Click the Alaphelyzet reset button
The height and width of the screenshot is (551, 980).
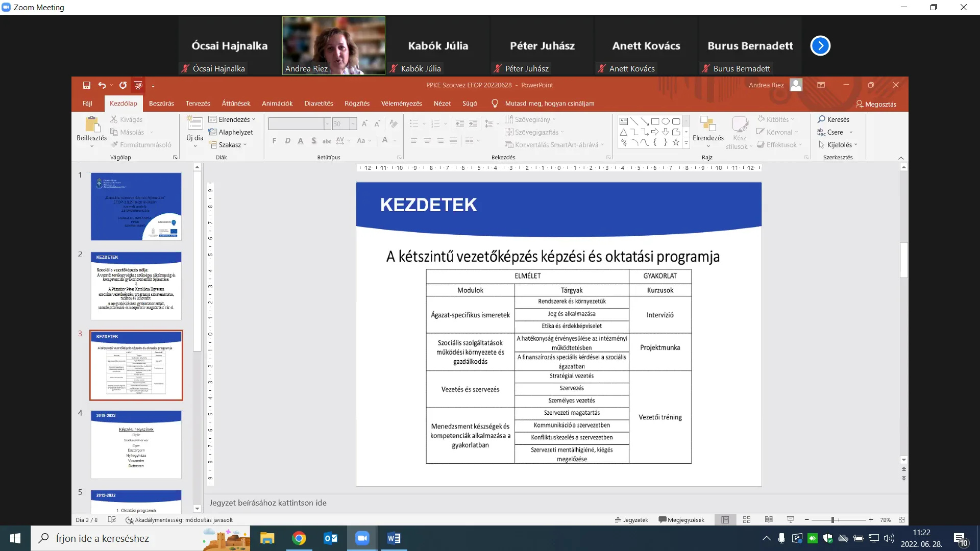click(x=231, y=132)
